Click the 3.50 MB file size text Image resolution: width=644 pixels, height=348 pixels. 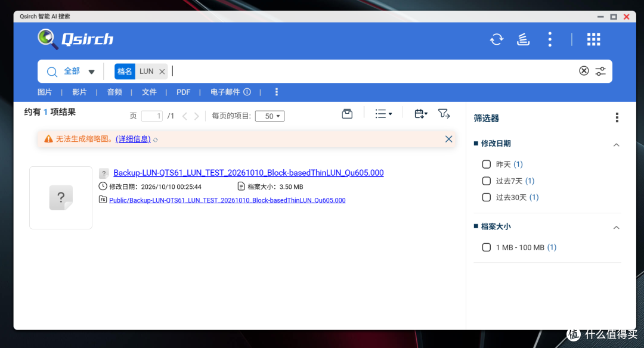[x=291, y=187]
